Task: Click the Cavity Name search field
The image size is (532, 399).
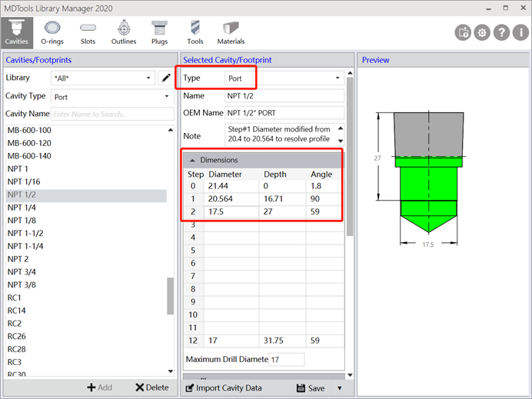Action: click(x=111, y=114)
